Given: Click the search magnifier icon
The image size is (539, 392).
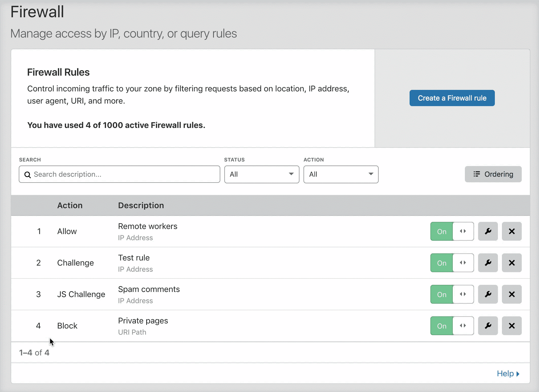Looking at the screenshot, I should click(x=28, y=175).
